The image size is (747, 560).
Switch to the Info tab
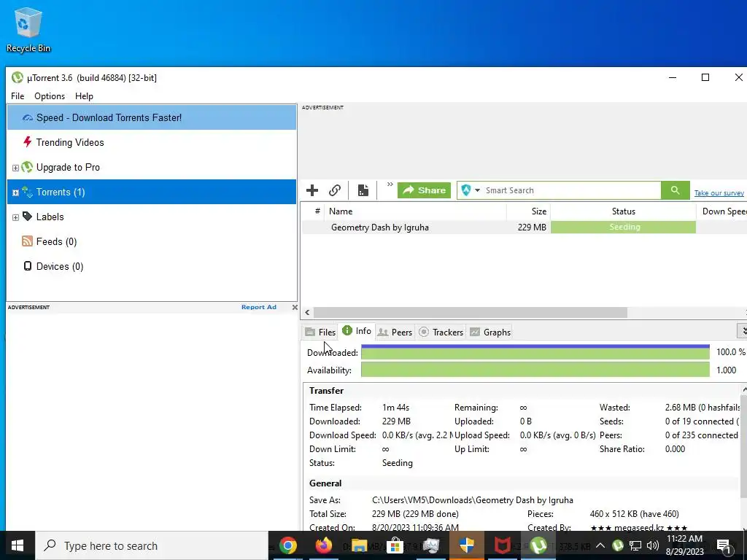coord(356,331)
